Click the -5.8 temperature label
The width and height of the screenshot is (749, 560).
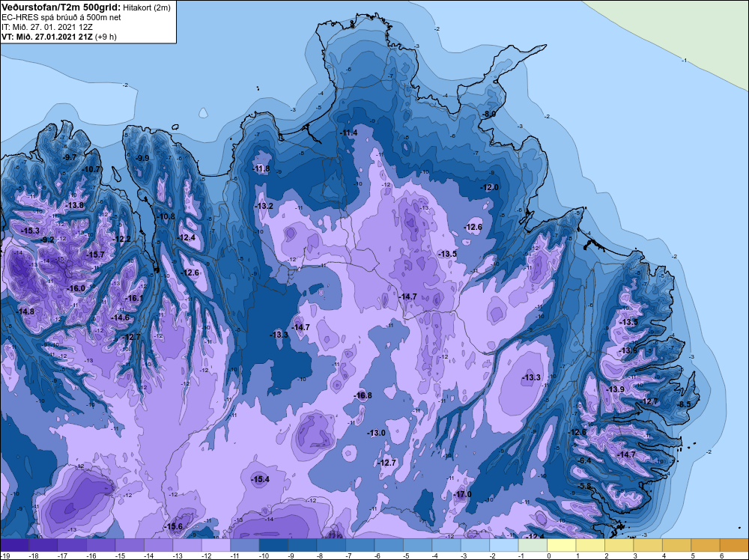coord(584,486)
